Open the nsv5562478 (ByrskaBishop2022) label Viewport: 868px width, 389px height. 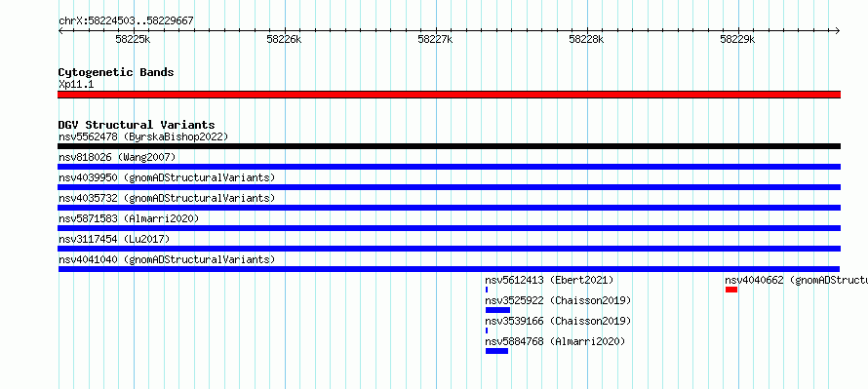coord(143,136)
